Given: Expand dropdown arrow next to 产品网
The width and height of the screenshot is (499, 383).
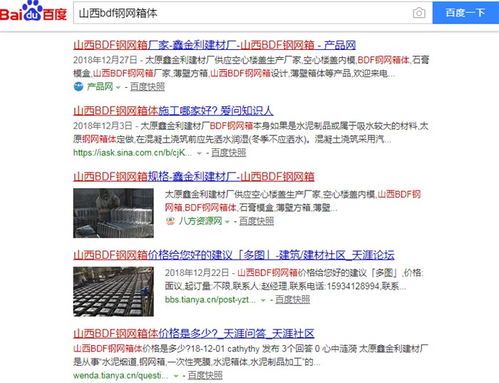Looking at the screenshot, I should [x=118, y=88].
